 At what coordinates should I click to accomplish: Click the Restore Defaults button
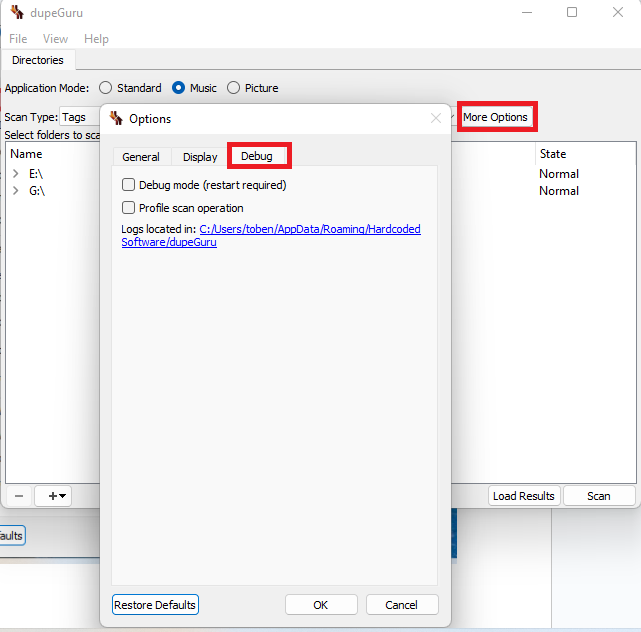click(x=155, y=605)
